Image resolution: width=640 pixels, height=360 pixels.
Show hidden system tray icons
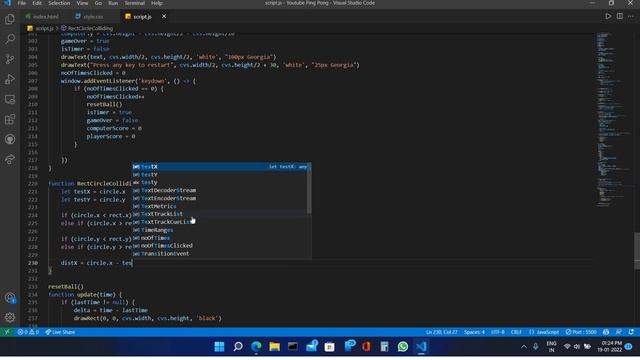(524, 347)
